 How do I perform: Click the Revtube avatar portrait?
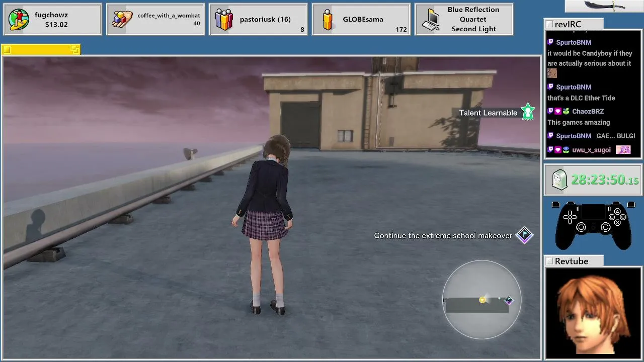(x=593, y=313)
